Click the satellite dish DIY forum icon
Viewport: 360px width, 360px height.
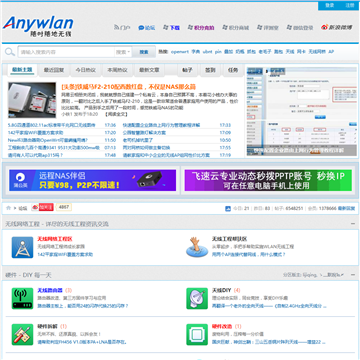pos(197,298)
